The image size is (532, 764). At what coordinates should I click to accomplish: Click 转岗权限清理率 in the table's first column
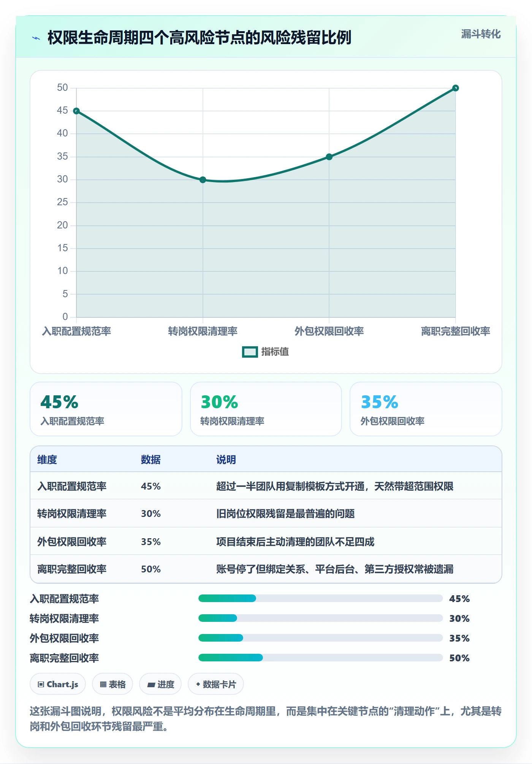[72, 514]
